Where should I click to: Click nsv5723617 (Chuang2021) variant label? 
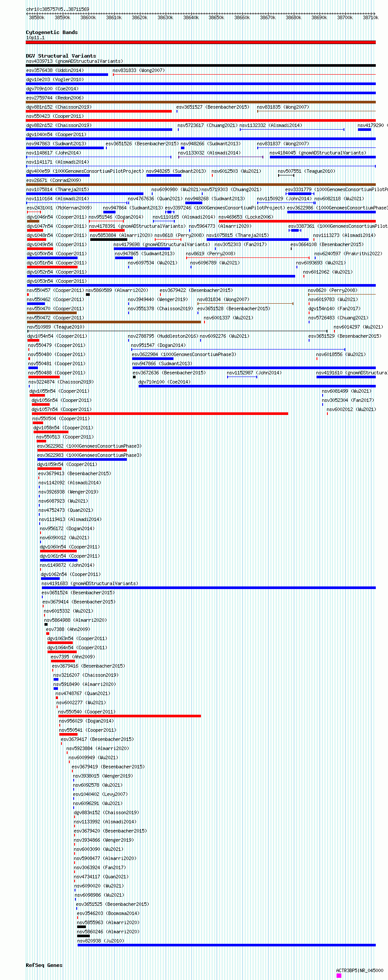coord(208,125)
